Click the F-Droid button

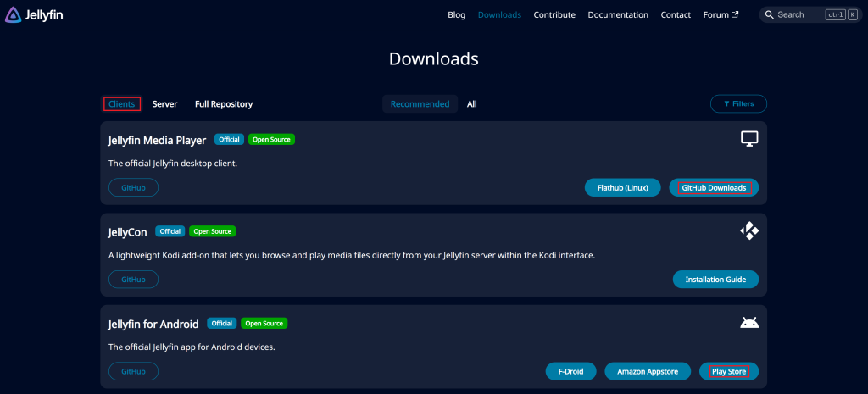(571, 371)
